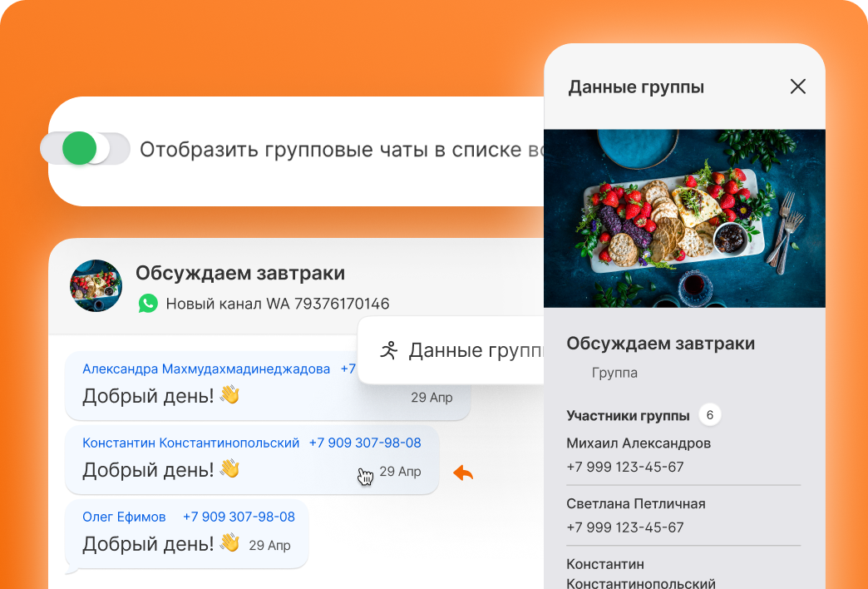Close the group data panel
Viewport: 868px width, 589px height.
click(797, 87)
